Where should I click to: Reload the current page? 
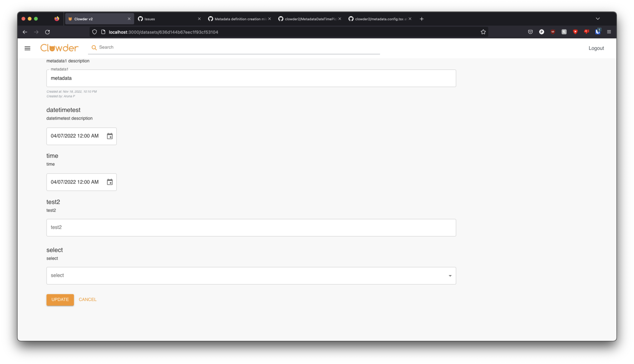click(x=47, y=32)
